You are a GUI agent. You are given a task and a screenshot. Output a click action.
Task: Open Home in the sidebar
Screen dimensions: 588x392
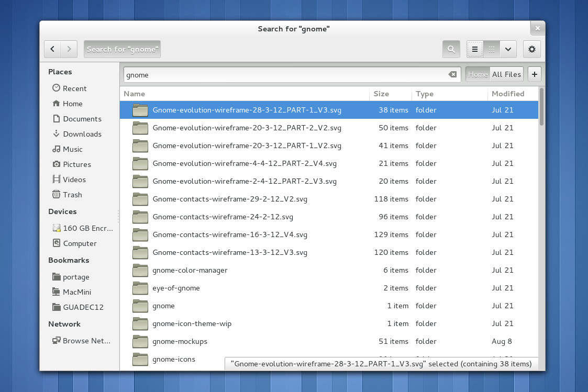click(x=68, y=104)
